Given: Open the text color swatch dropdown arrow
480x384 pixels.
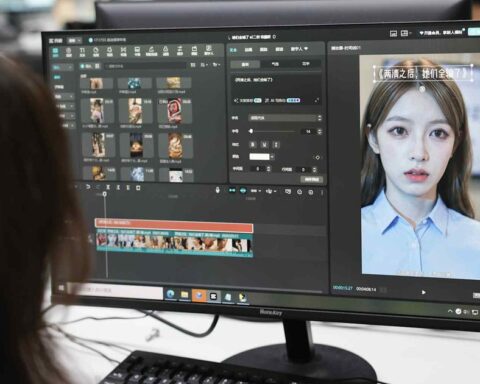Looking at the screenshot, I should (272, 157).
